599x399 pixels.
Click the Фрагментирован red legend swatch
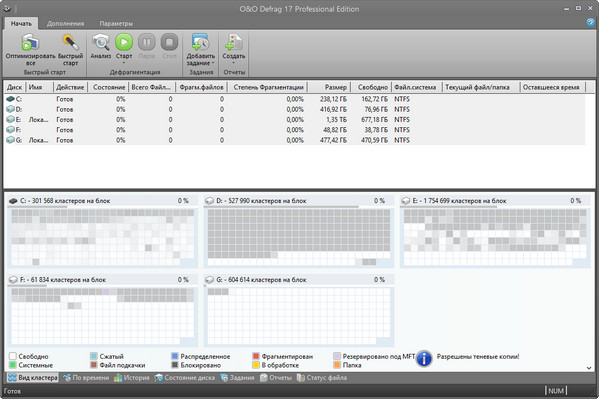click(x=256, y=356)
